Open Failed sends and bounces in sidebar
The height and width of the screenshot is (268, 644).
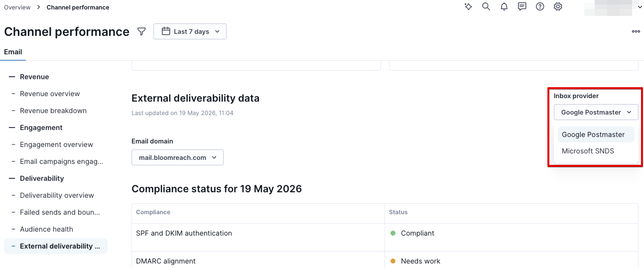point(60,212)
